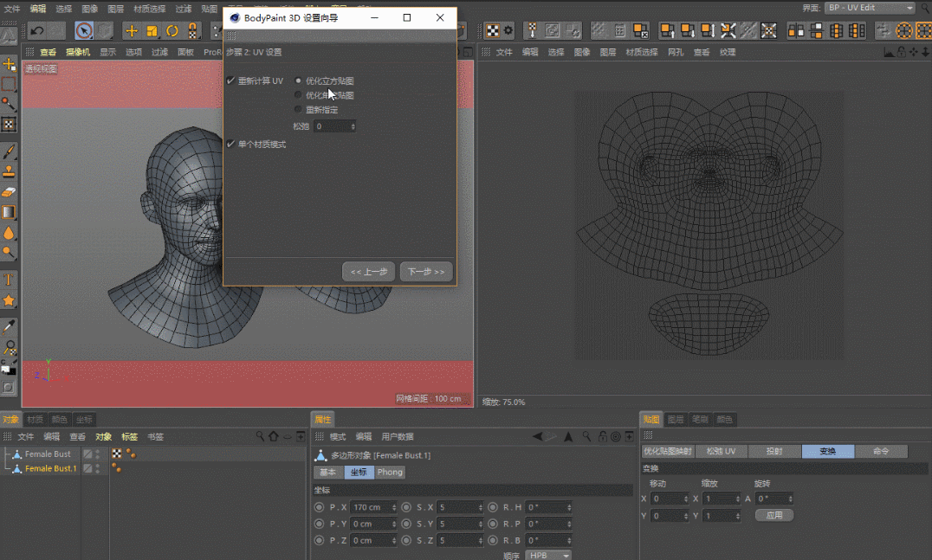
Task: Switch to the 松弛 UV tab
Action: point(721,451)
